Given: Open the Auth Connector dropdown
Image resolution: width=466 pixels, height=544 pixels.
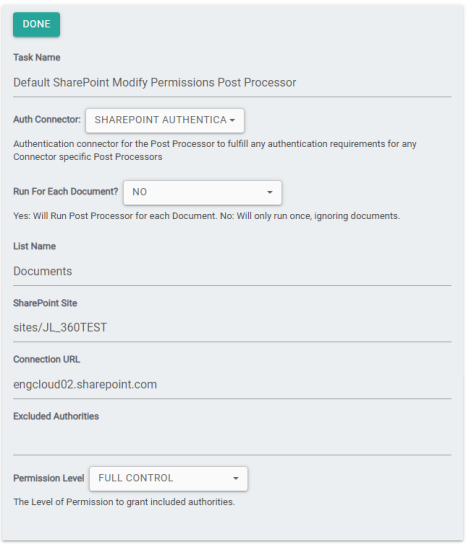Looking at the screenshot, I should click(165, 120).
